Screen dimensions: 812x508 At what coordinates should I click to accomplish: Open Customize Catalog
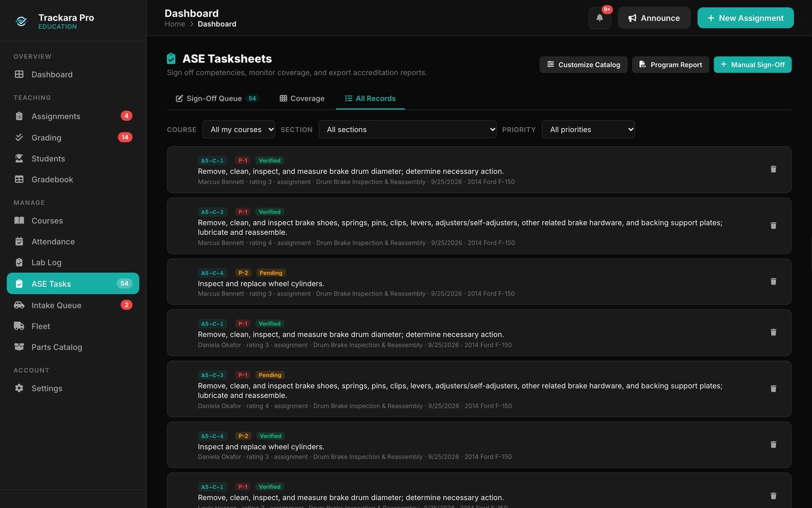[583, 65]
